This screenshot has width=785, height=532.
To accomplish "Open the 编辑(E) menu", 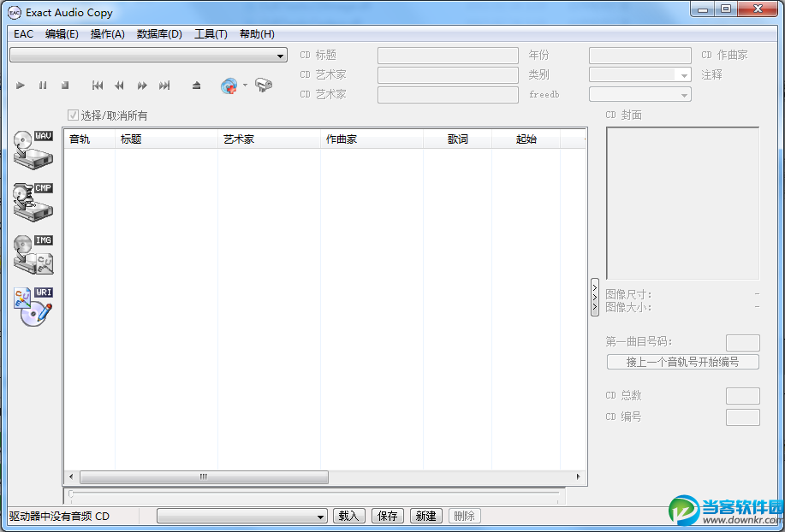I will [62, 34].
